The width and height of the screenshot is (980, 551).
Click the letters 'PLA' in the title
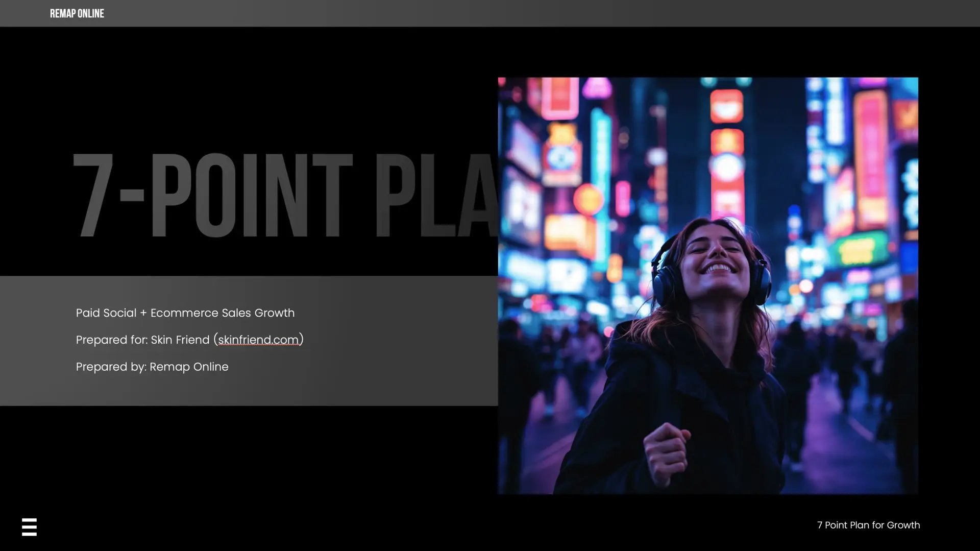tap(436, 196)
